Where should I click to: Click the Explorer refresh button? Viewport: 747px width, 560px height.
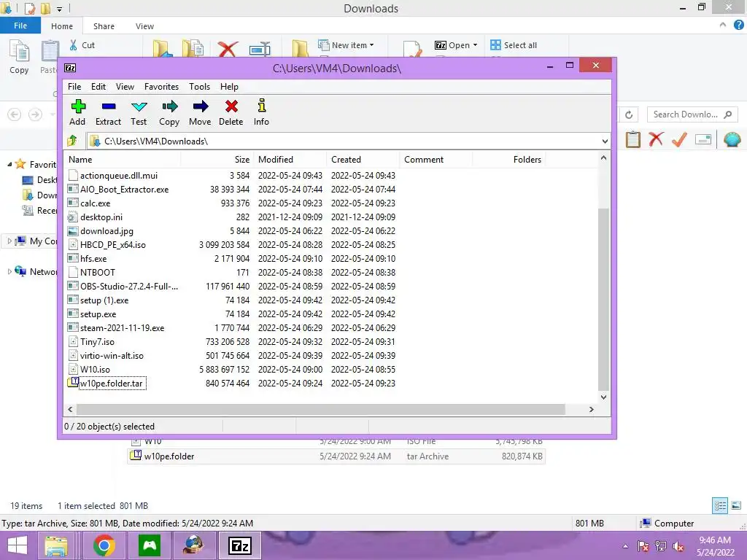[x=629, y=114]
